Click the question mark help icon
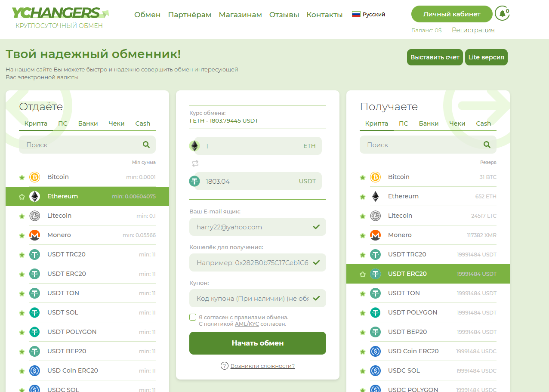 tap(224, 366)
